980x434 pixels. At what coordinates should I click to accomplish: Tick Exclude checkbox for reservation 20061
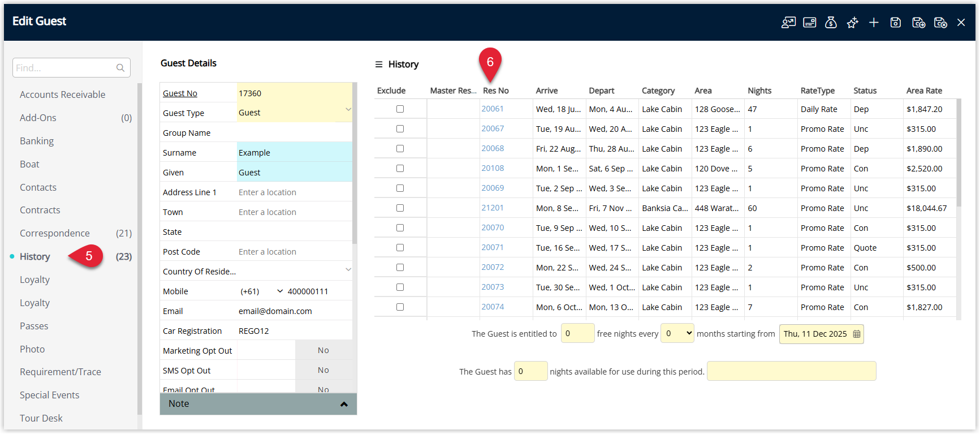coord(400,109)
